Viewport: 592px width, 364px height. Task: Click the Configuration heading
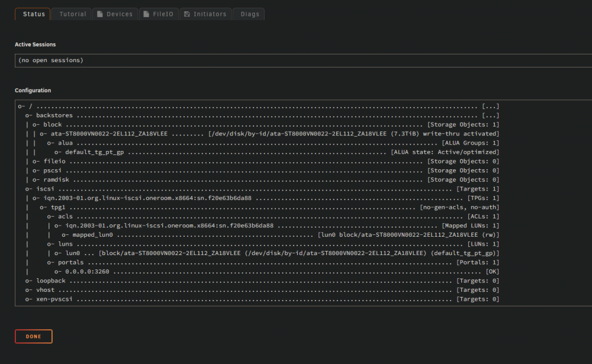[x=33, y=91]
